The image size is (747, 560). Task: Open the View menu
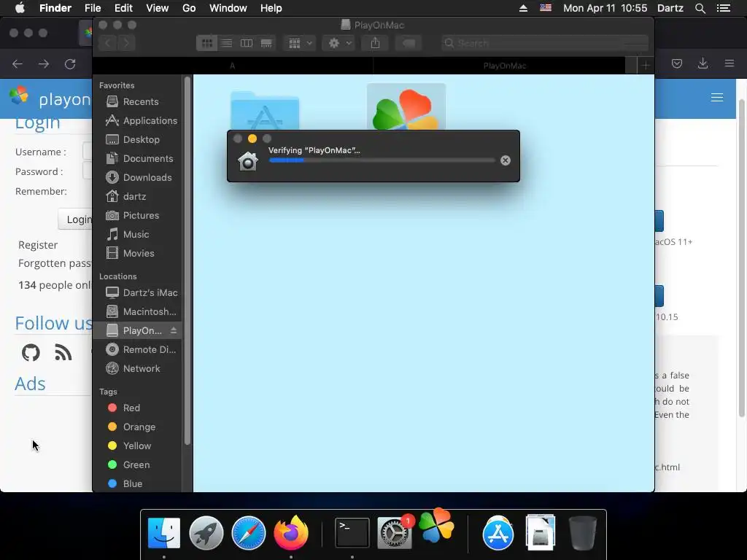pos(158,8)
